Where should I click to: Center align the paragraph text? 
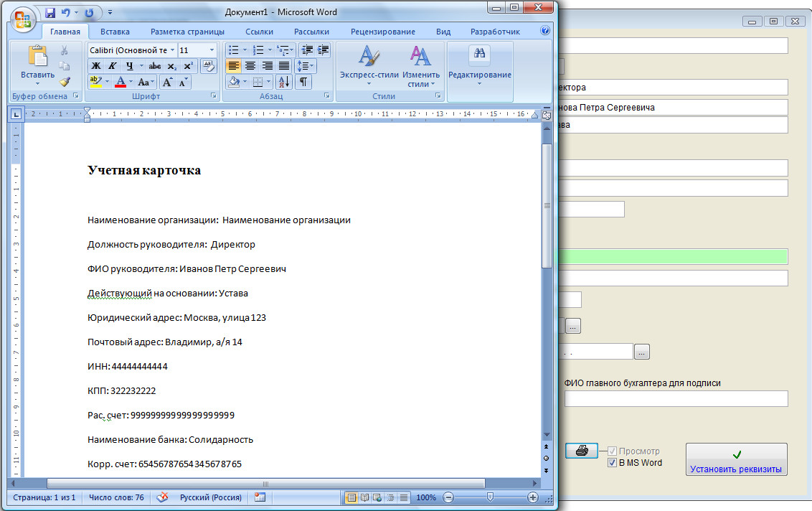coord(250,66)
